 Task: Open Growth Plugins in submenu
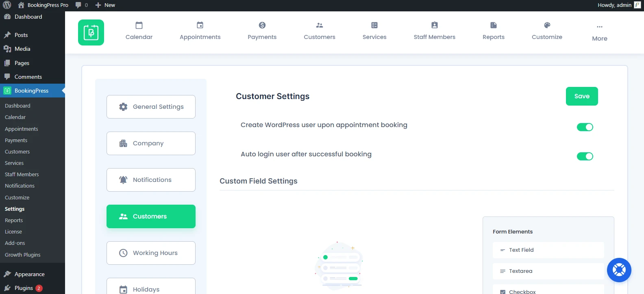[23, 255]
